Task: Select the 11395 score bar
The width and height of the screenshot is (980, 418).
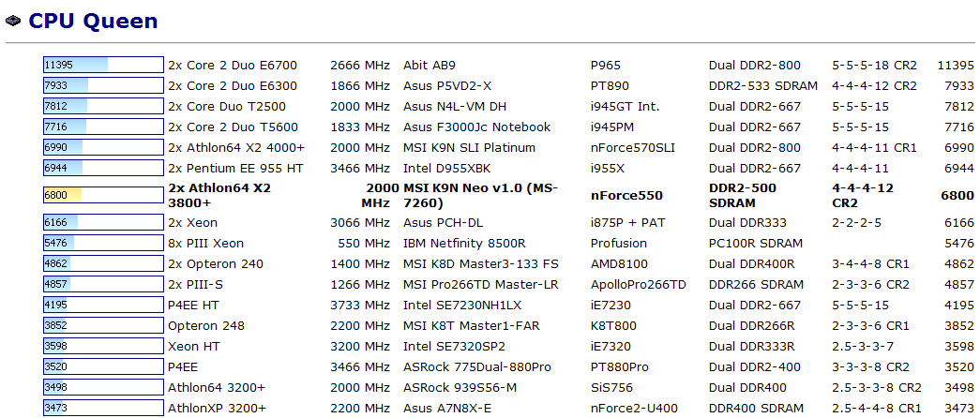Action: (x=103, y=65)
